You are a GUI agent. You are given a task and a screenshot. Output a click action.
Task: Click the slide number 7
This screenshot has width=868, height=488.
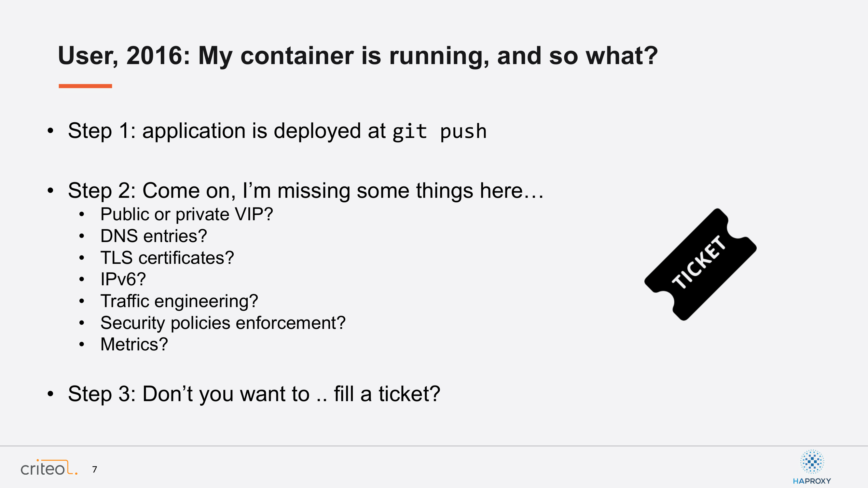pyautogui.click(x=95, y=469)
